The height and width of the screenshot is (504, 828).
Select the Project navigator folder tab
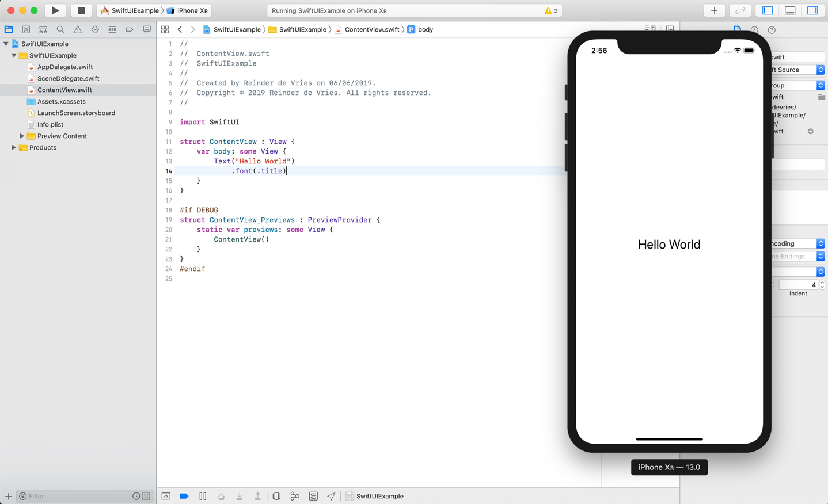[x=9, y=29]
